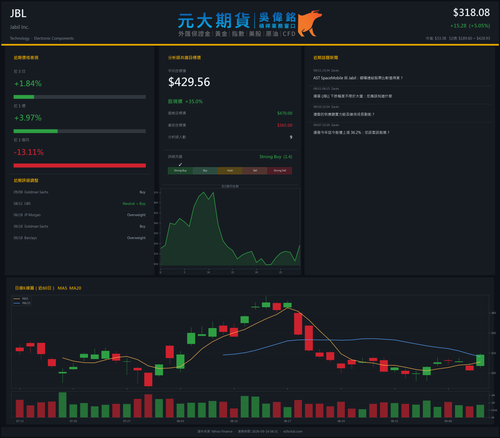500x438 pixels.
Task: Select the Strong Sell rating segment
Action: click(280, 171)
